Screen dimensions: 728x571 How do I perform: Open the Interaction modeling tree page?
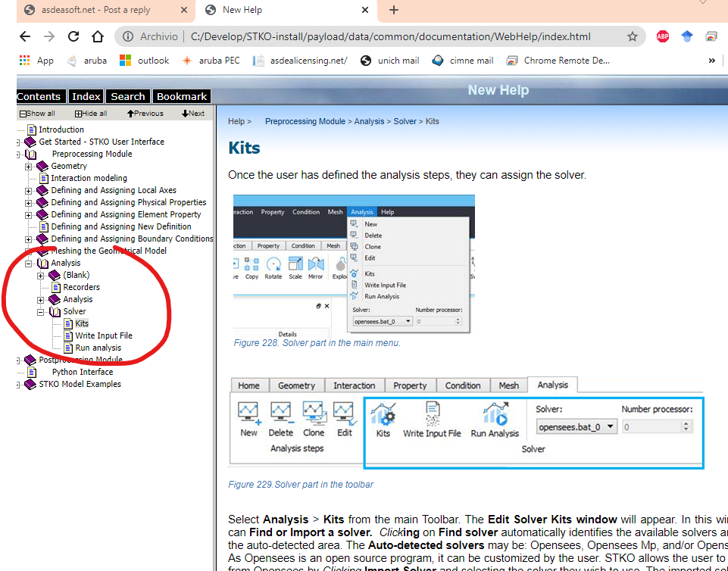89,178
